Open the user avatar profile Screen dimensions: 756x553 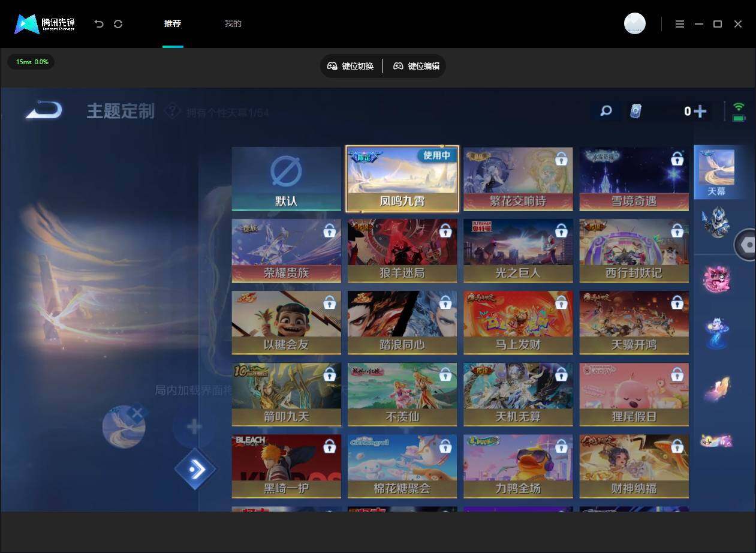click(x=635, y=23)
